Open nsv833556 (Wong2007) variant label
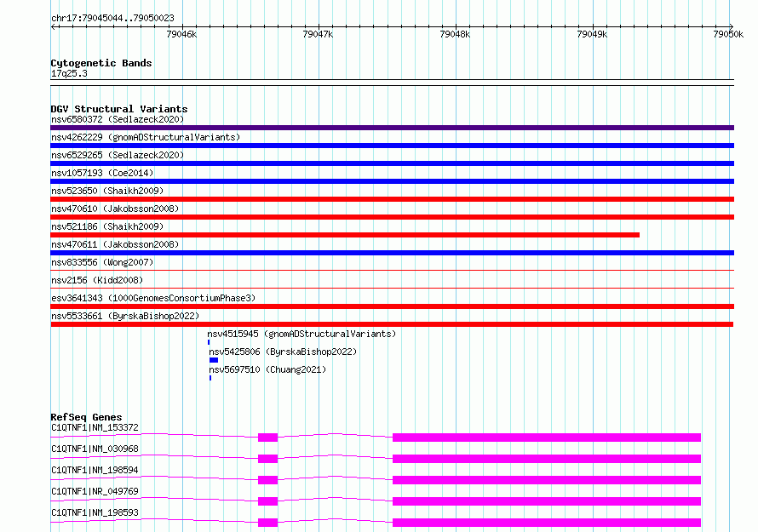The image size is (758, 532). coord(102,262)
